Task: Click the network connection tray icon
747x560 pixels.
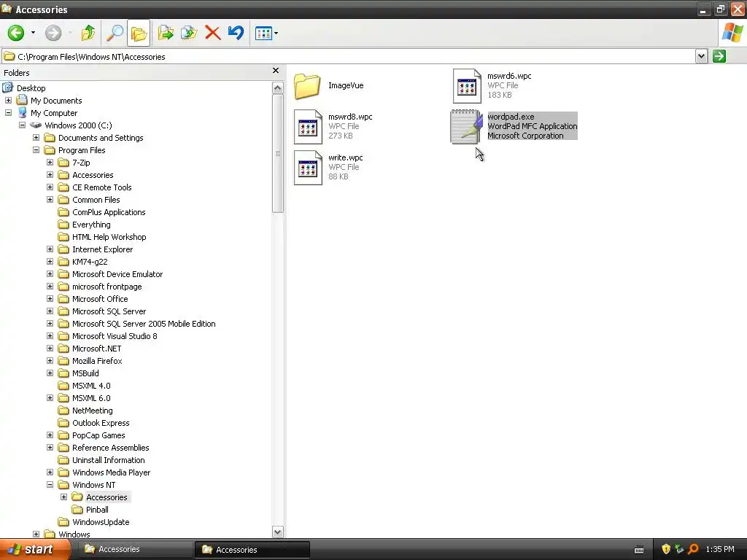Action: (x=679, y=550)
